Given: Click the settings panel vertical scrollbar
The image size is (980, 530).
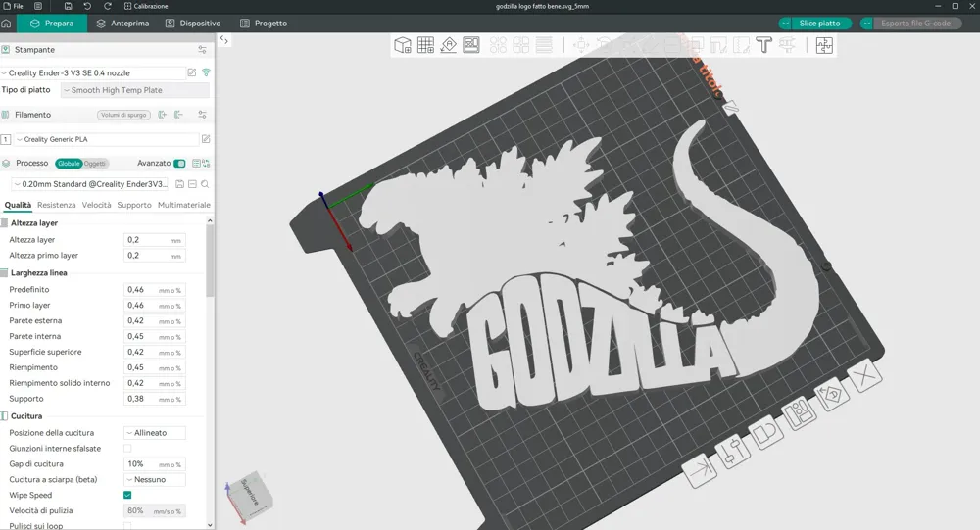Looking at the screenshot, I should 210,260.
